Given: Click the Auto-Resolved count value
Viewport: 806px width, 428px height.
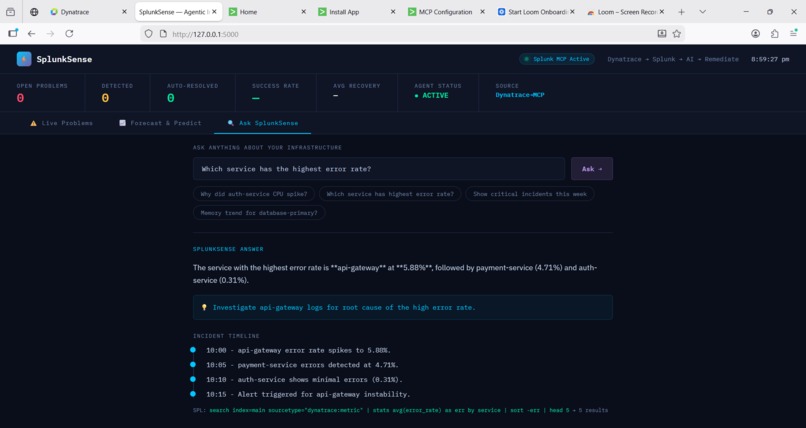Looking at the screenshot, I should (171, 98).
